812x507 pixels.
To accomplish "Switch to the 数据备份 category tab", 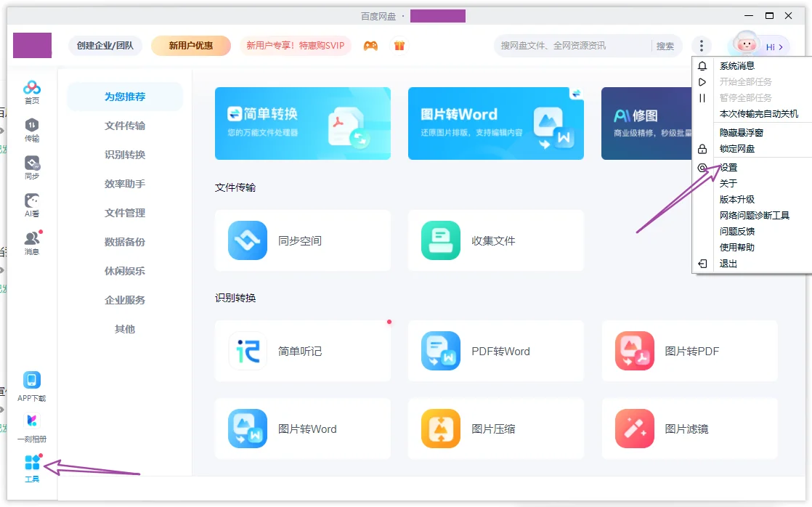I will (x=125, y=241).
